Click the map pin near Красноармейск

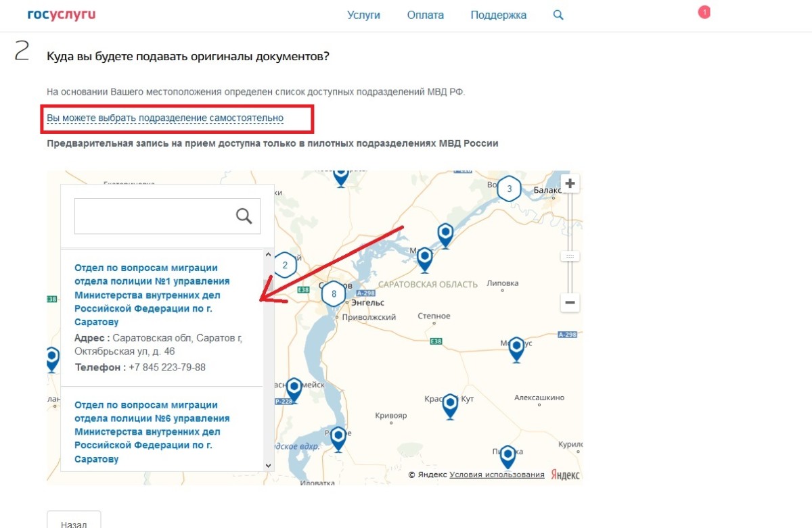click(x=294, y=387)
